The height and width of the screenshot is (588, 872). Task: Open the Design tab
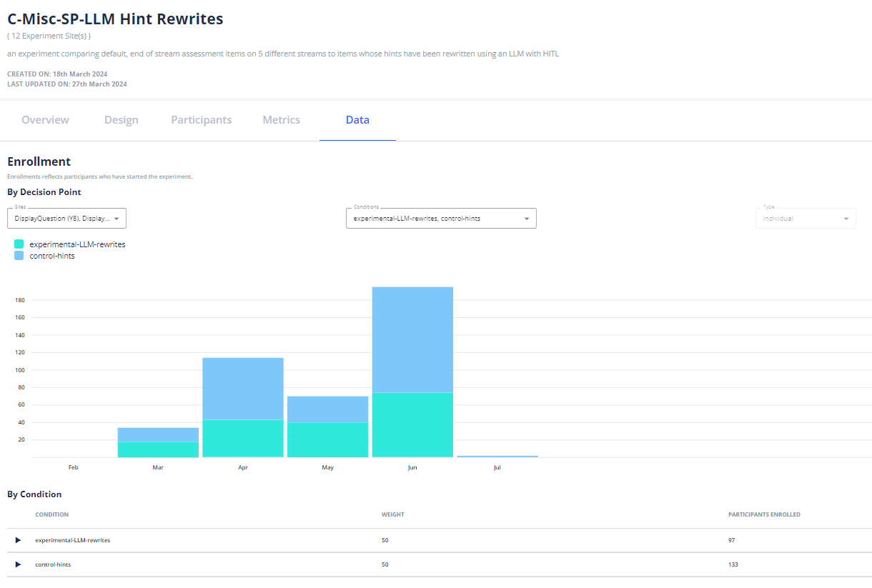[122, 120]
